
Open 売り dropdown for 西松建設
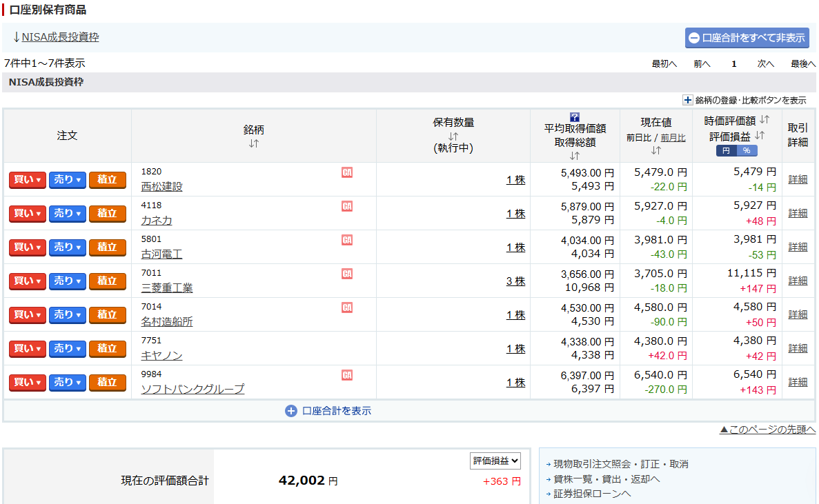click(x=68, y=180)
